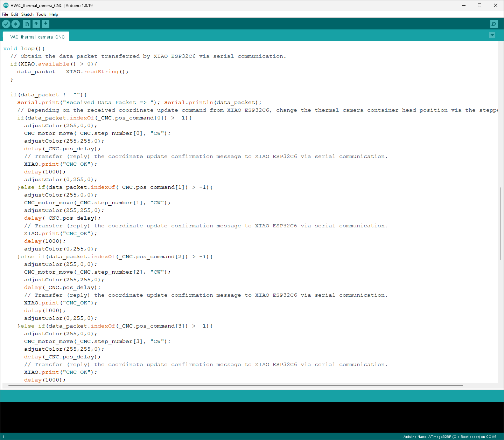
Task: Expand the tab options dropdown arrow
Action: click(x=492, y=35)
